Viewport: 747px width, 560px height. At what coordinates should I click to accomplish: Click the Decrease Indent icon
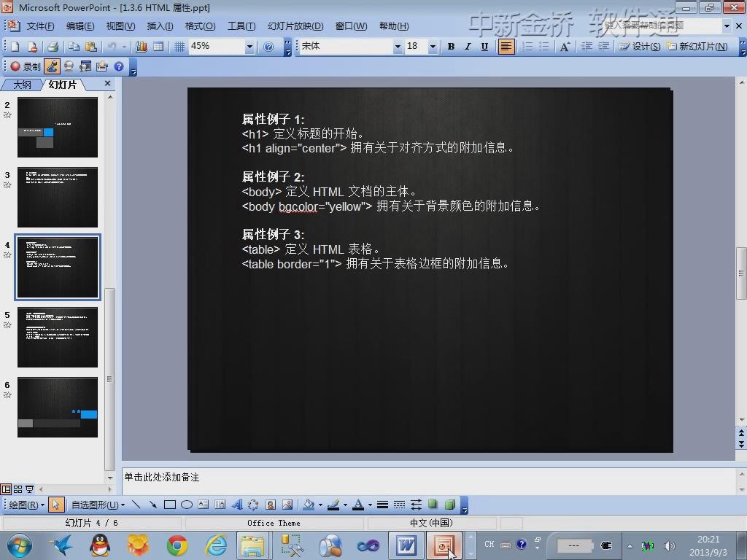coord(587,46)
